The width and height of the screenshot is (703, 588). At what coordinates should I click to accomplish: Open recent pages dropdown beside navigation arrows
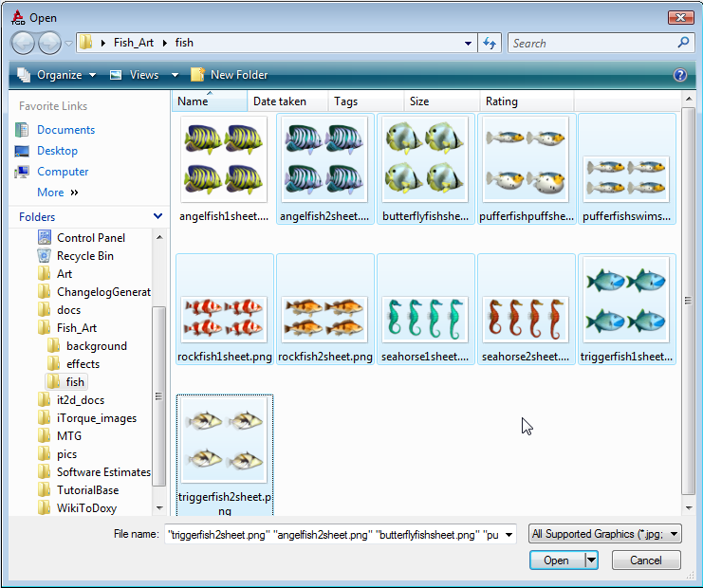68,44
